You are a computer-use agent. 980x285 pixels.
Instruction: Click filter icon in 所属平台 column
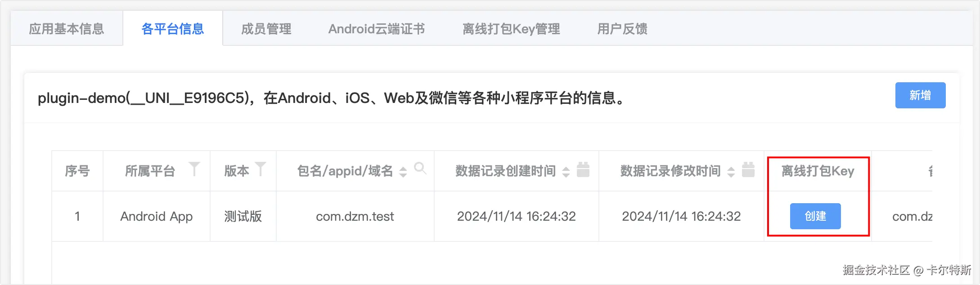click(x=194, y=169)
